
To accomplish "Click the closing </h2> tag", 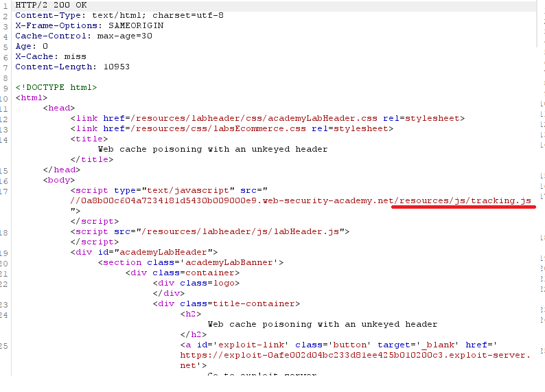I will click(x=194, y=334).
